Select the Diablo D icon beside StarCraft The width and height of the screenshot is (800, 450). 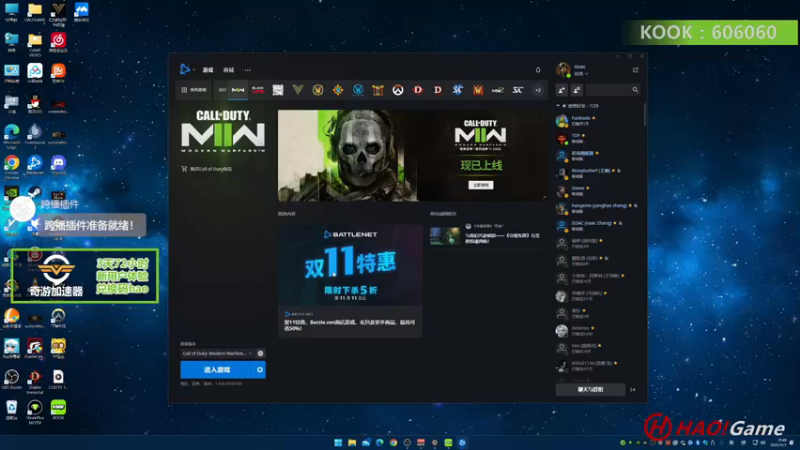click(438, 90)
